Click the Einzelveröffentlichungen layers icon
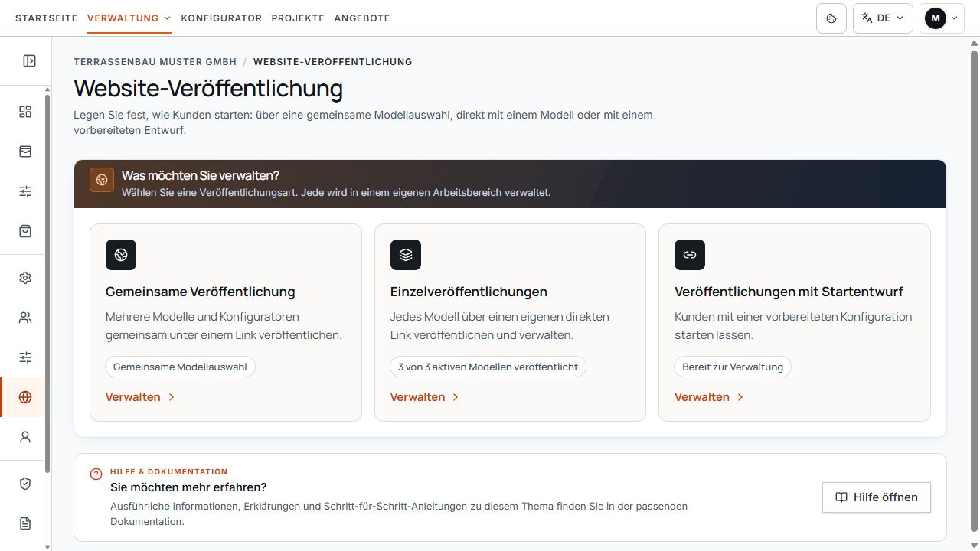This screenshot has height=551, width=980. pos(406,255)
